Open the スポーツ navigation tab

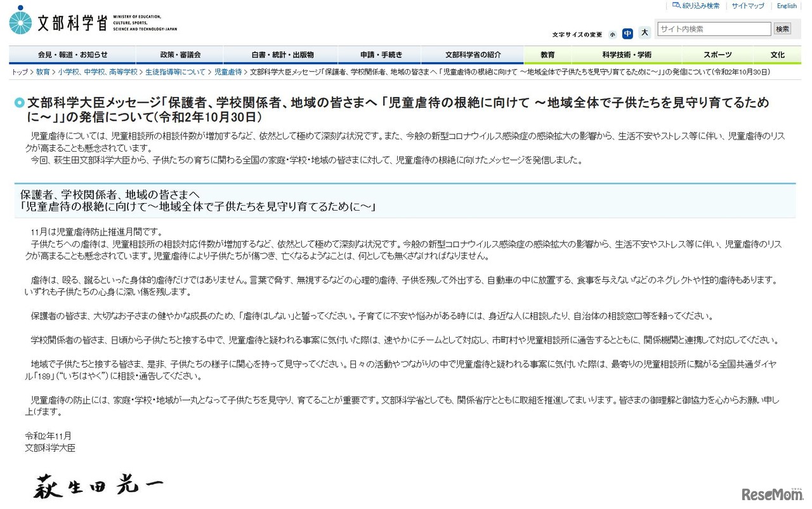[717, 55]
